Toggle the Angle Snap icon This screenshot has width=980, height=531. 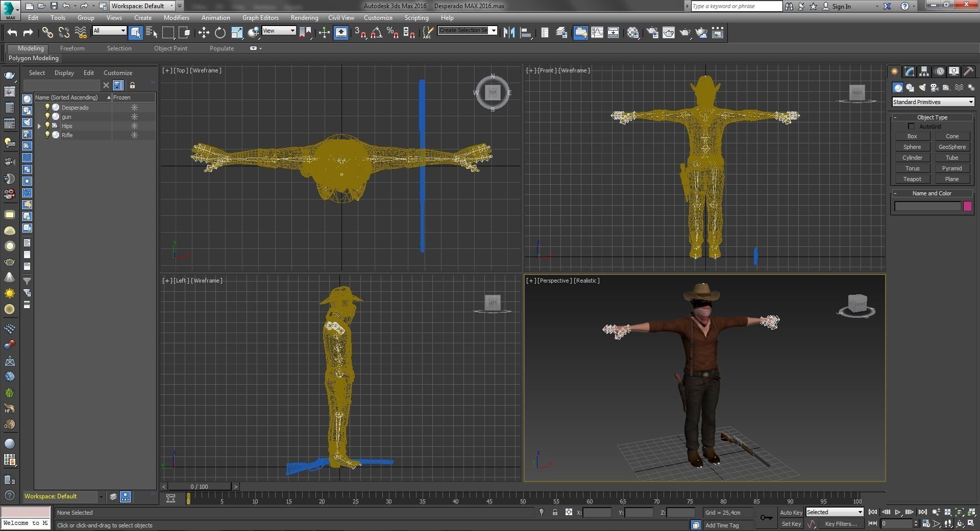point(376,33)
